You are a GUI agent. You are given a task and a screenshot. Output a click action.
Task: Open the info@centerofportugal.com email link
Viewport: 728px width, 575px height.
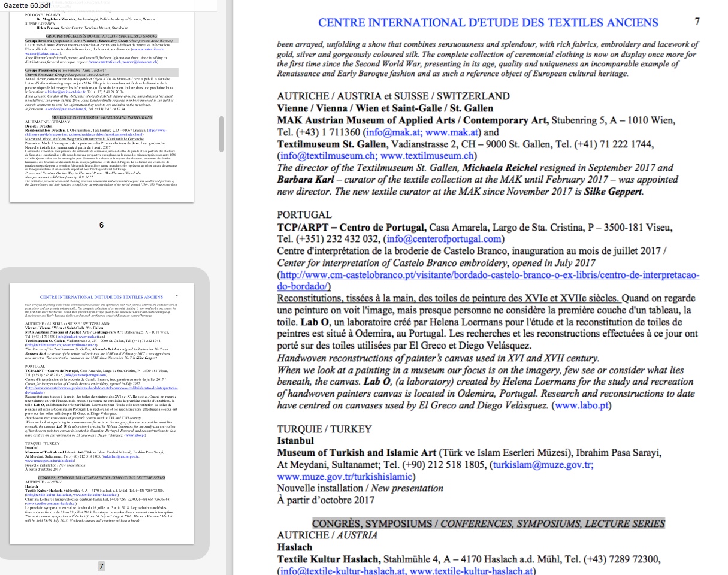[445, 240]
